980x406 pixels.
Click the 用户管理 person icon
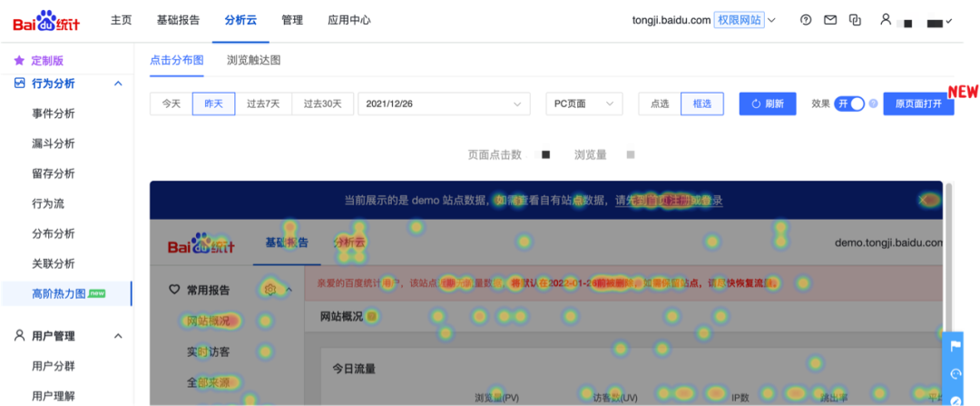[x=19, y=335]
